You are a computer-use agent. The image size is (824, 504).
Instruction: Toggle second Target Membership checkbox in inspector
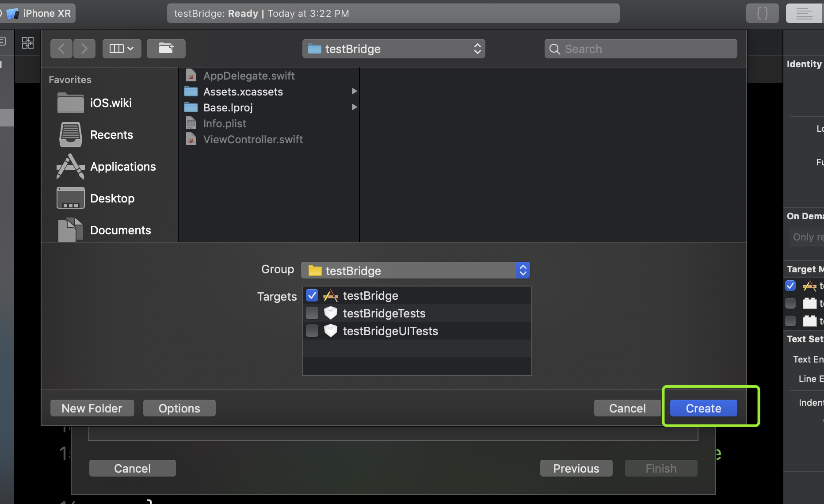point(790,303)
